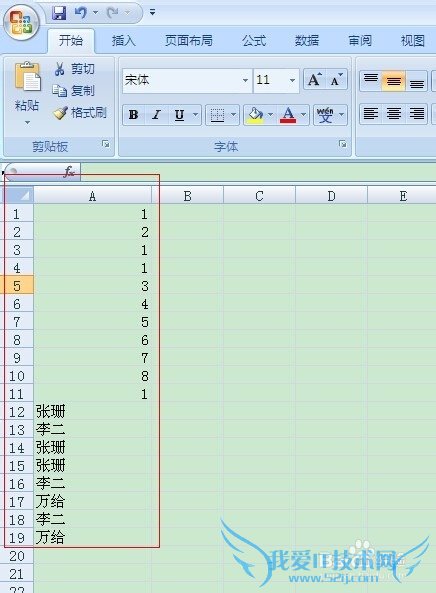Toggle bold formatting

pyautogui.click(x=133, y=115)
